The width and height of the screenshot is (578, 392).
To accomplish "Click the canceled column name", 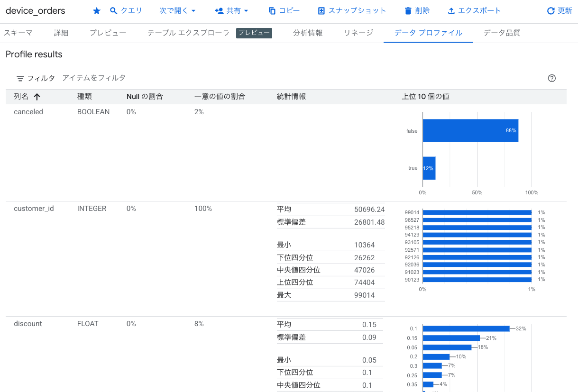I will (28, 112).
